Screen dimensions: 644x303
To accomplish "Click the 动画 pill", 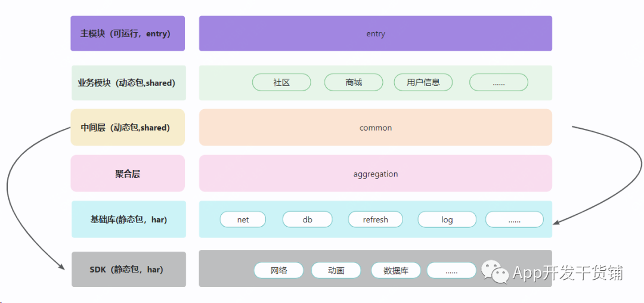I will tap(336, 270).
